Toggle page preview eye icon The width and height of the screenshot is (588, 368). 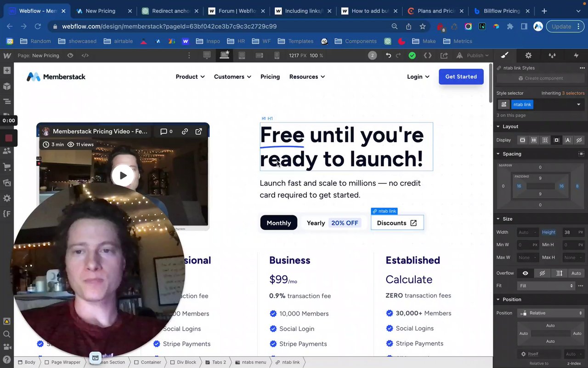pyautogui.click(x=70, y=55)
